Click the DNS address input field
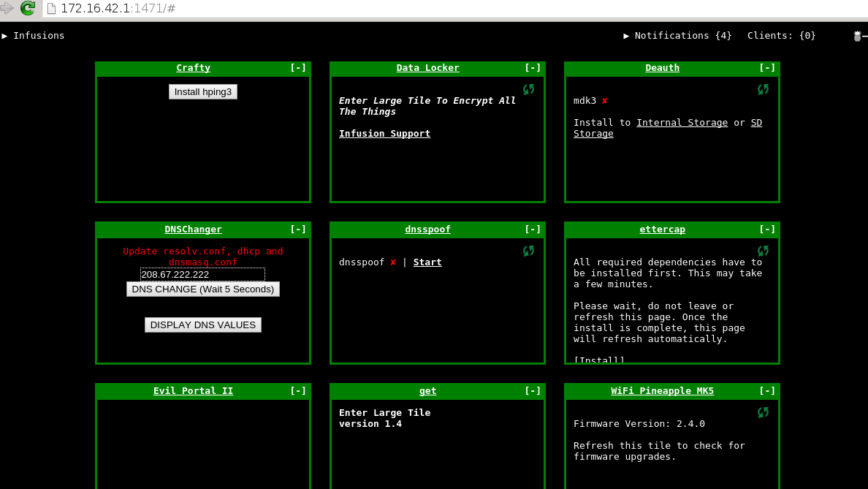The height and width of the screenshot is (489, 868). pyautogui.click(x=202, y=275)
